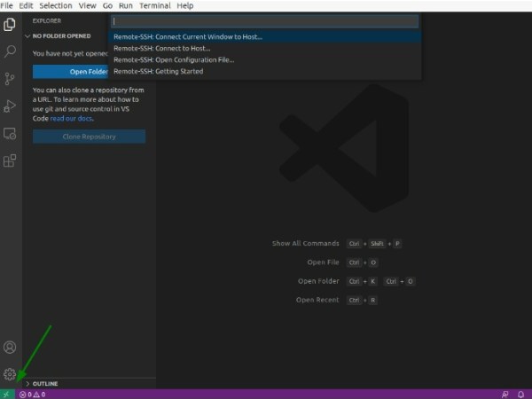The image size is (532, 399).
Task: Open the Remote Explorer view icon
Action: [10, 134]
